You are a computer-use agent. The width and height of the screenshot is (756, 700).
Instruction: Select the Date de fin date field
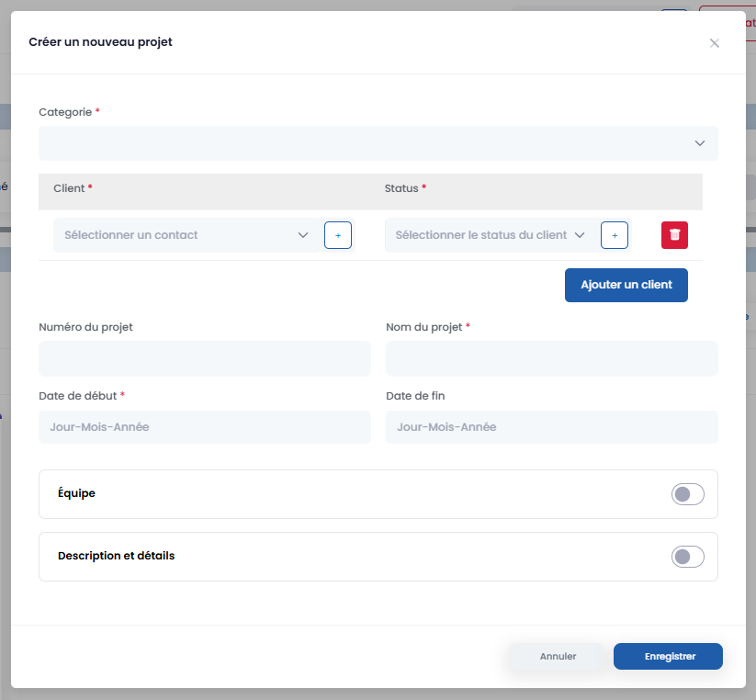click(551, 427)
